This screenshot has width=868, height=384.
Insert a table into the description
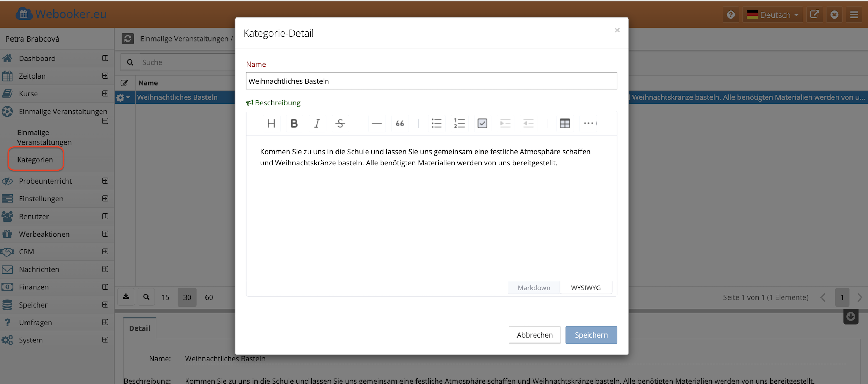(x=565, y=123)
